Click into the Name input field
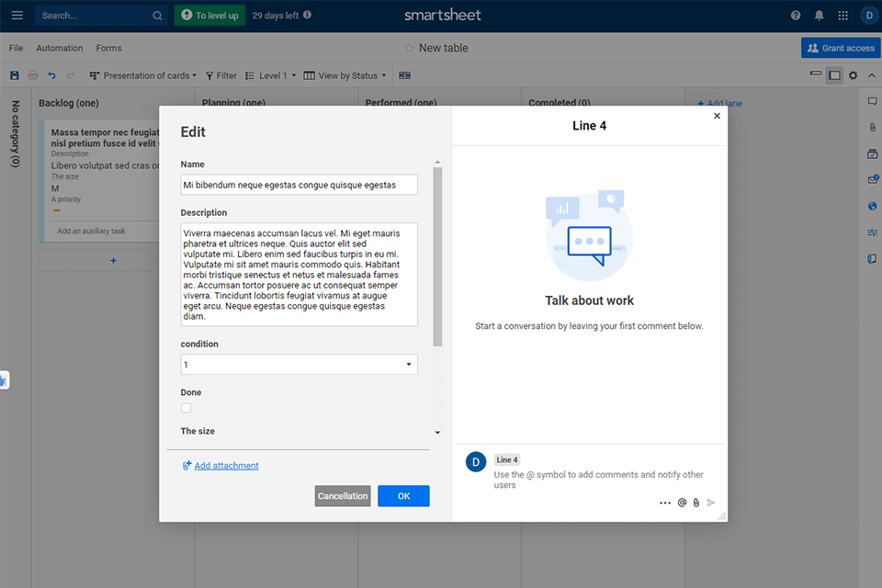The width and height of the screenshot is (882, 588). [299, 185]
